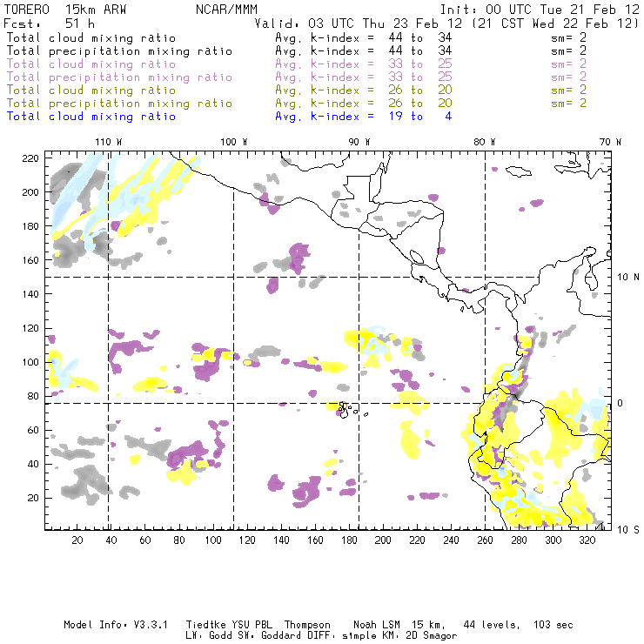Click the '240' tick on the horizontal axis

[451, 540]
